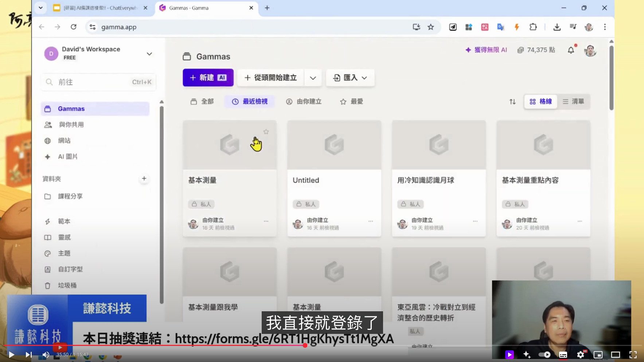
Task: Add a new folder with the plus icon
Action: [x=144, y=178]
